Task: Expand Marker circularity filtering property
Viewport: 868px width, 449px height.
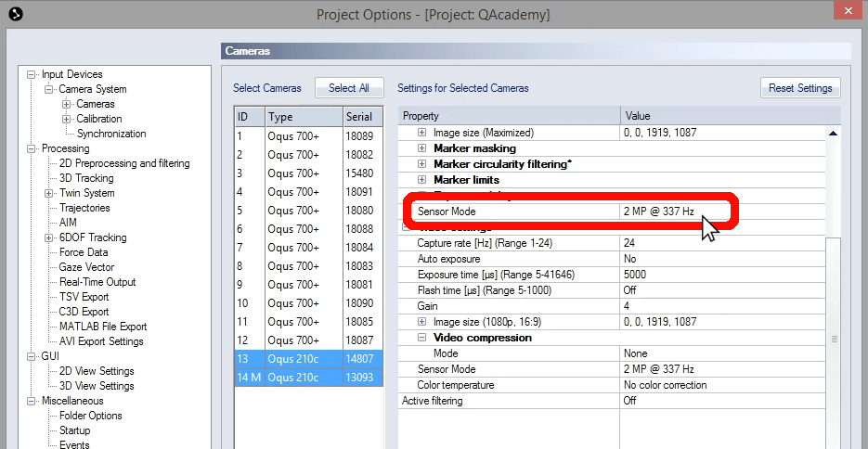Action: click(421, 164)
